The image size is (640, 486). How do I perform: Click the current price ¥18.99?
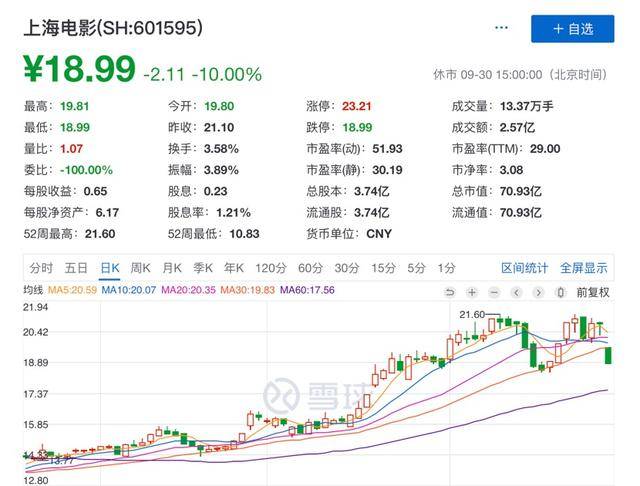(x=80, y=69)
